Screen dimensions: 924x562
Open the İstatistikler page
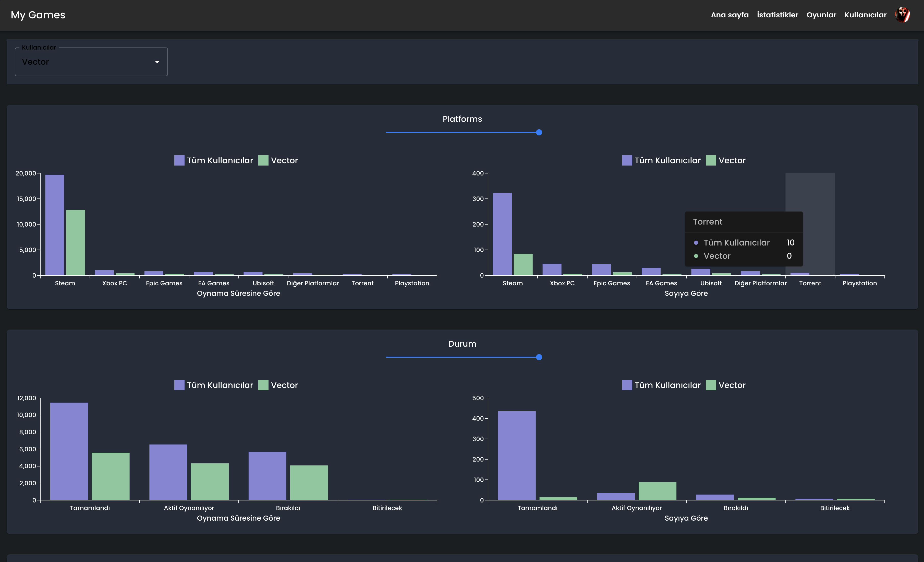tap(777, 15)
